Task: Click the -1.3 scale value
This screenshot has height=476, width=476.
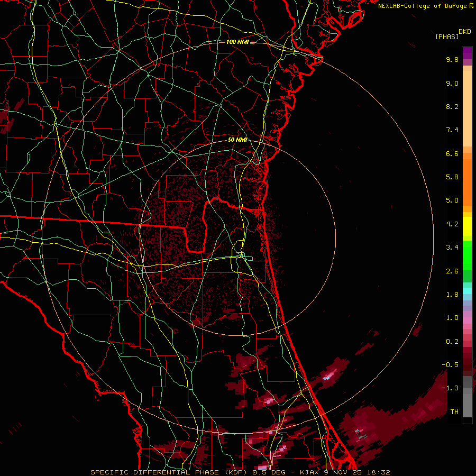Action: (450, 388)
